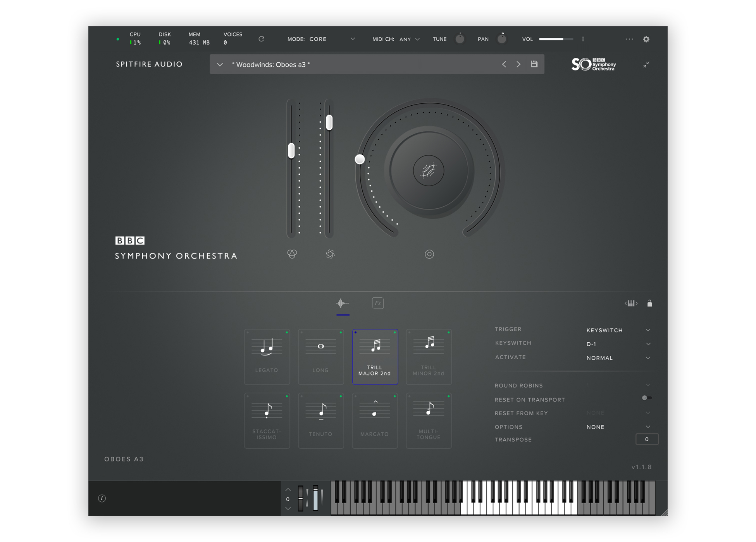Switch to the Fx tab
Screen dimensions: 756x542
point(377,303)
